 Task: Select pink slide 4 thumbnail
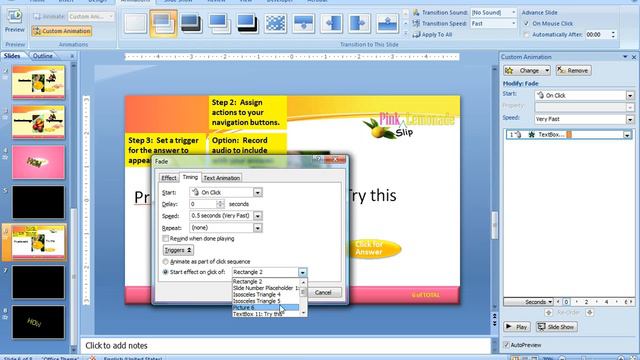coord(38,162)
